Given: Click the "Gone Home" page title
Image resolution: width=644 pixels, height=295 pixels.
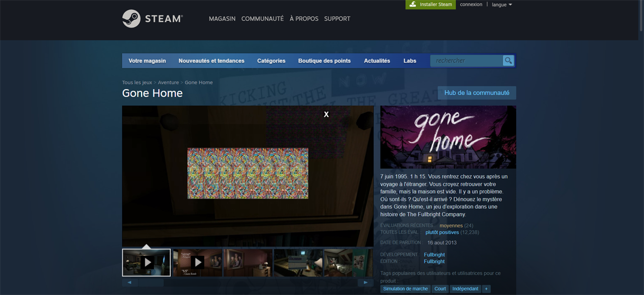Looking at the screenshot, I should [153, 93].
